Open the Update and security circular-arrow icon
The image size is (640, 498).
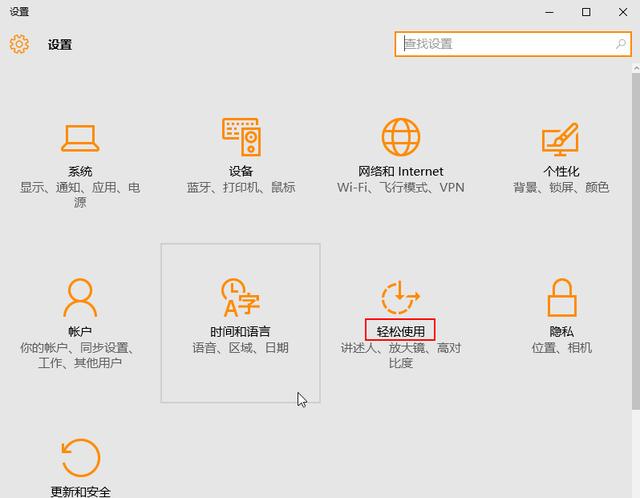tap(80, 458)
